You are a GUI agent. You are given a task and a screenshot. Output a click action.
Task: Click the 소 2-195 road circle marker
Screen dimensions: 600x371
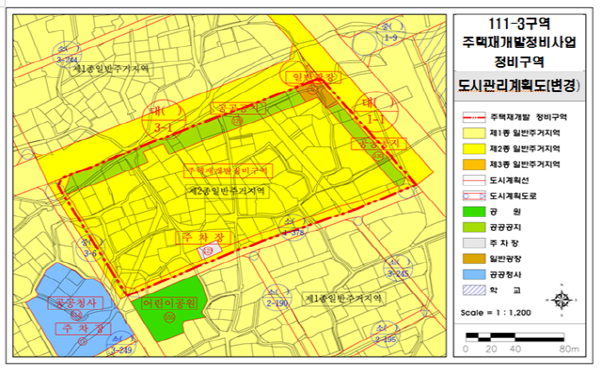pyautogui.click(x=385, y=334)
